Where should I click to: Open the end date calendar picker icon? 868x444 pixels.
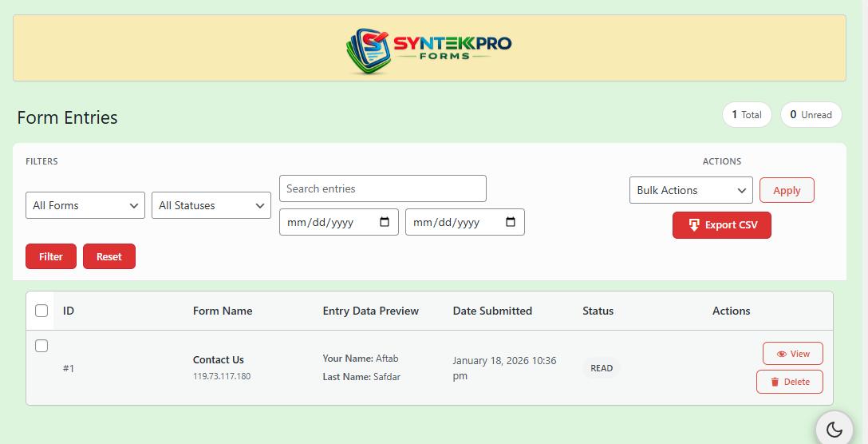click(511, 222)
